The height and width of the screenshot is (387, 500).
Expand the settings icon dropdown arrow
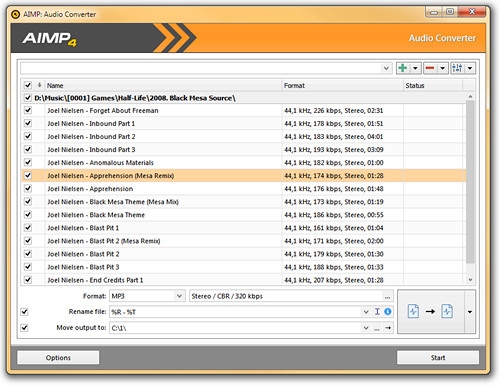[x=470, y=68]
